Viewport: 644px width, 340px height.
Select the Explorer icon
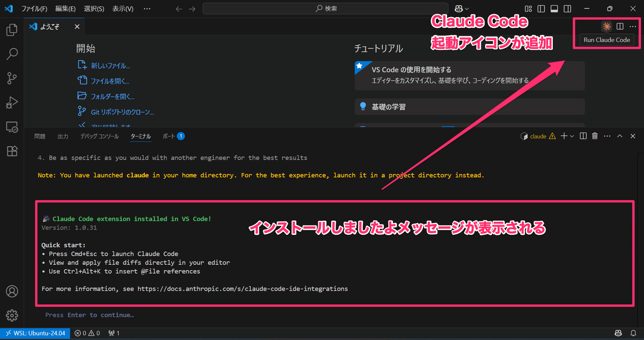[x=11, y=30]
